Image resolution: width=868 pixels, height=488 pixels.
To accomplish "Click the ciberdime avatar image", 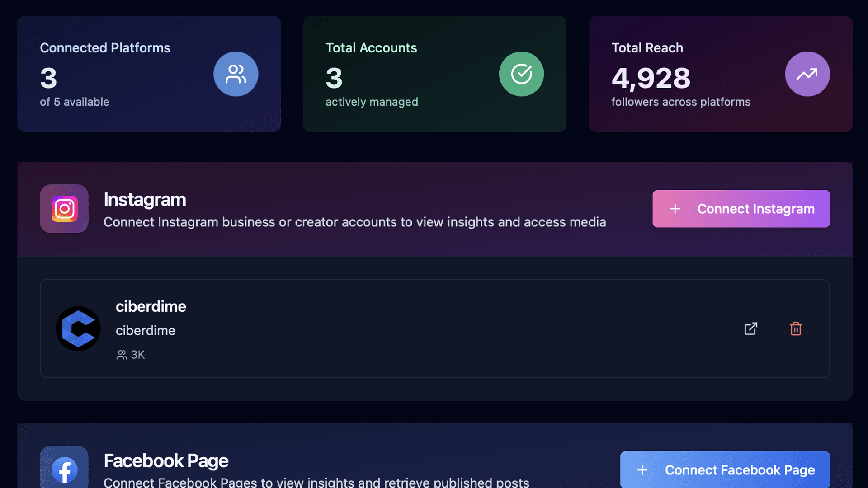I will (x=78, y=328).
